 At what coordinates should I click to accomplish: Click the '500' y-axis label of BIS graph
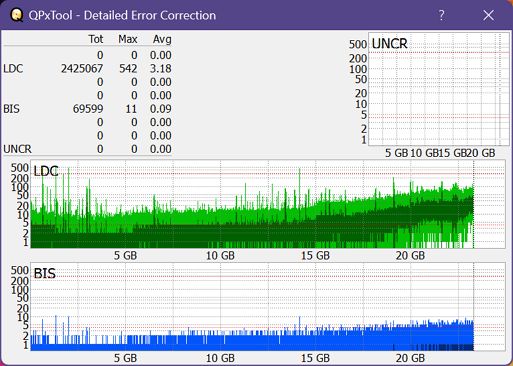click(x=20, y=270)
